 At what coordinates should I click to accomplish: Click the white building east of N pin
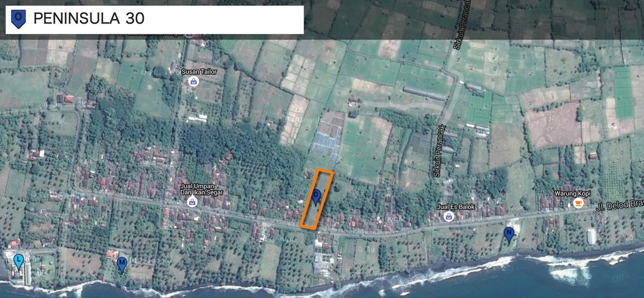[591, 236]
